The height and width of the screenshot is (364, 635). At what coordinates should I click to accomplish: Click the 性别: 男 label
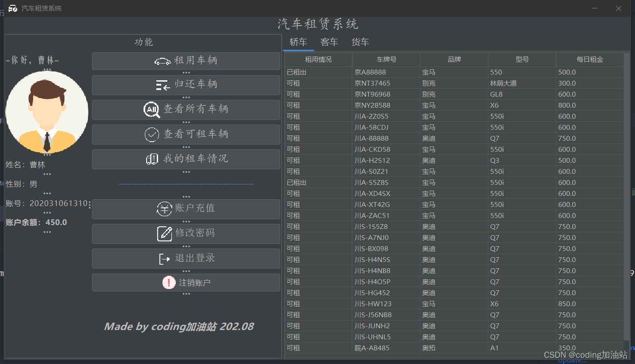pyautogui.click(x=21, y=184)
